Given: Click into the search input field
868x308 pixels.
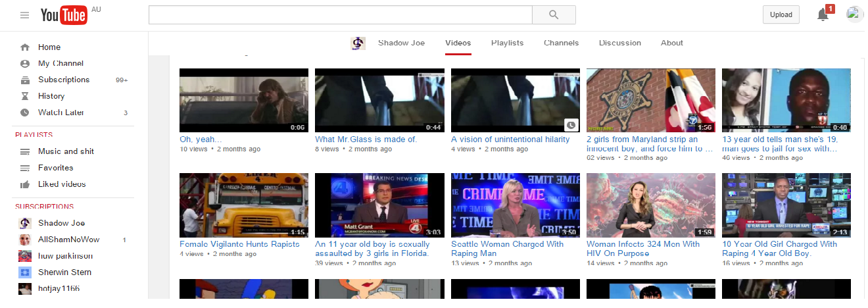Looking at the screenshot, I should coord(340,14).
